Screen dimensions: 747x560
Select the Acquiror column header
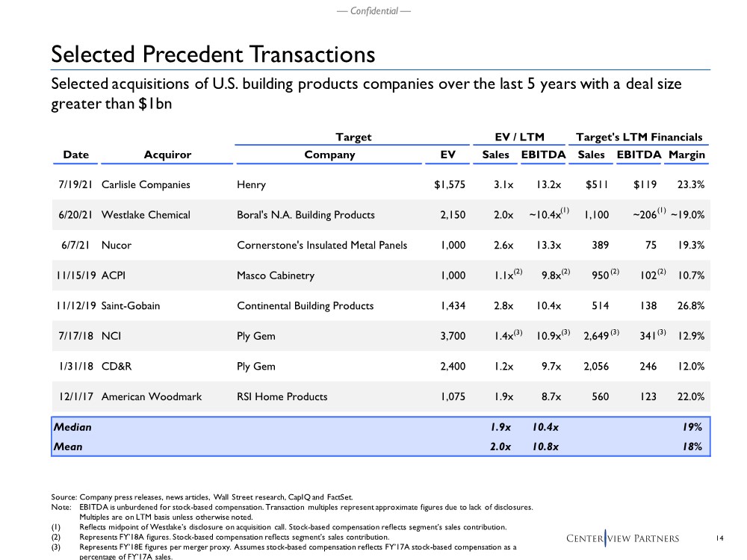pos(167,155)
